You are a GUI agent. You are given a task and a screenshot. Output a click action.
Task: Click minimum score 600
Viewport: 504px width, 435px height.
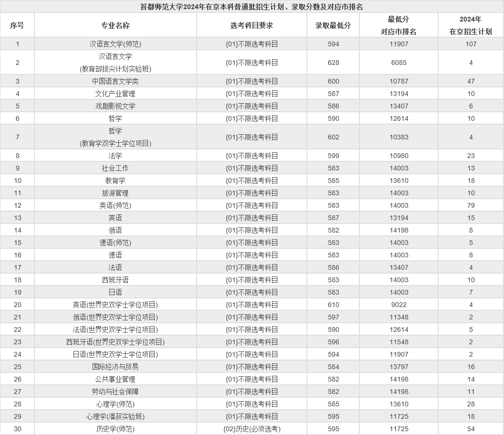coord(333,81)
